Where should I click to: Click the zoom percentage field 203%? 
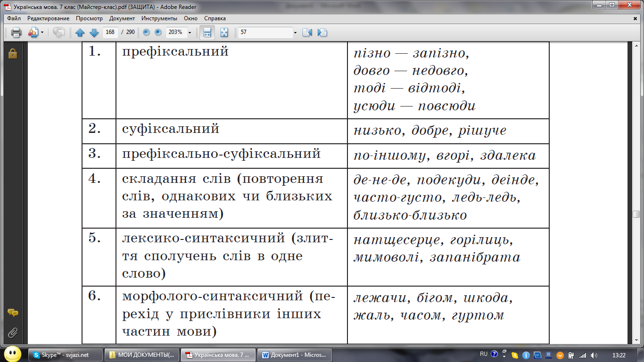click(x=176, y=32)
